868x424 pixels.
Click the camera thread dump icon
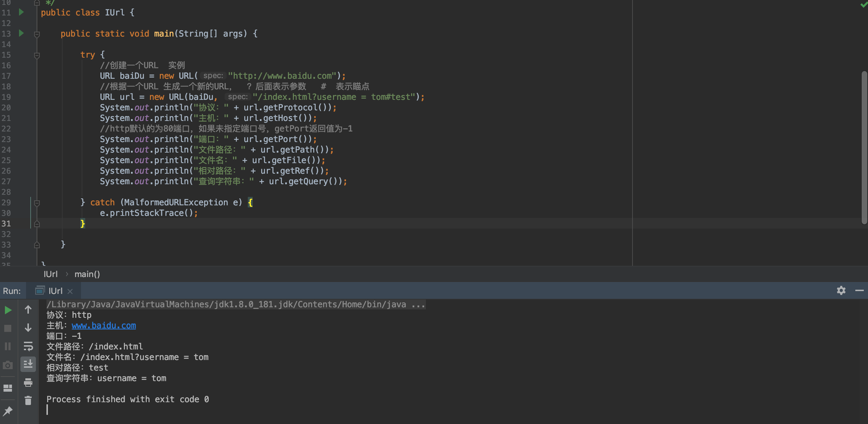[8, 365]
